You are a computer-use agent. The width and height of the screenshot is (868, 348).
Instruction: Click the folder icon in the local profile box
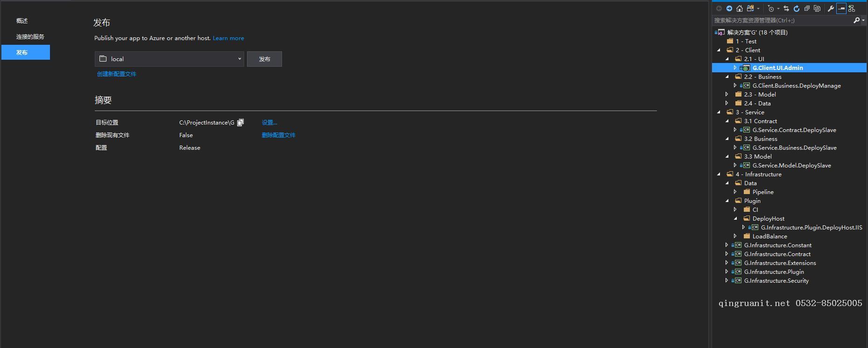(103, 59)
